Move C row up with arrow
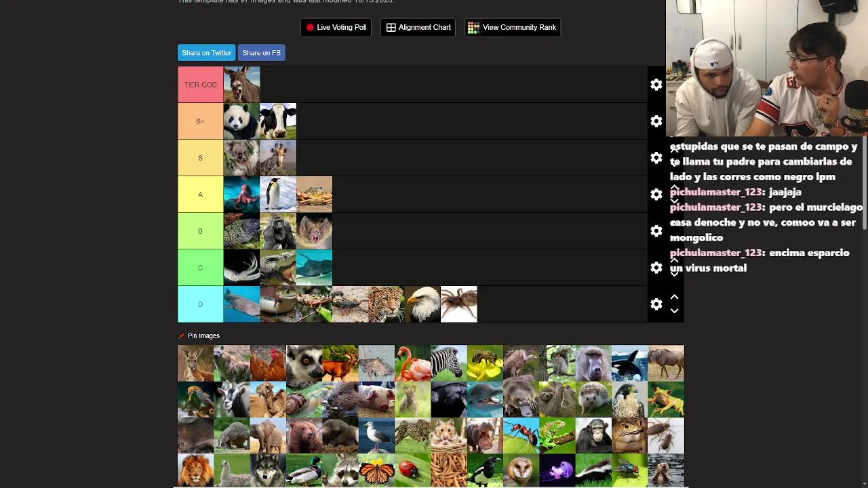Screen dimensions: 868x488 coord(674,261)
